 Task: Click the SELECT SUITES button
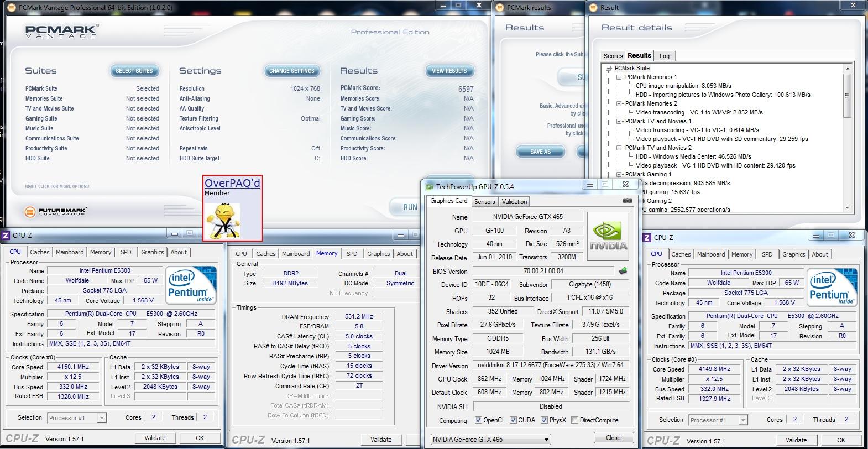(x=134, y=71)
